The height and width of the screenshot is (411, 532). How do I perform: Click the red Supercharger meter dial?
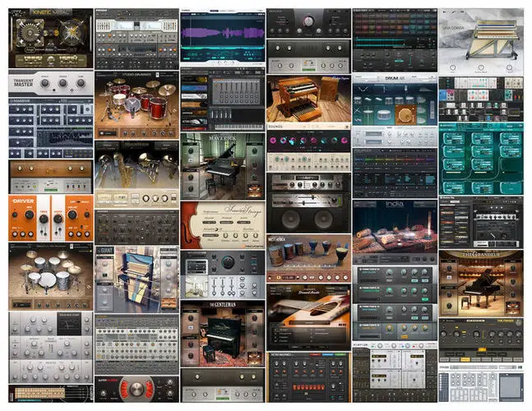click(136, 390)
